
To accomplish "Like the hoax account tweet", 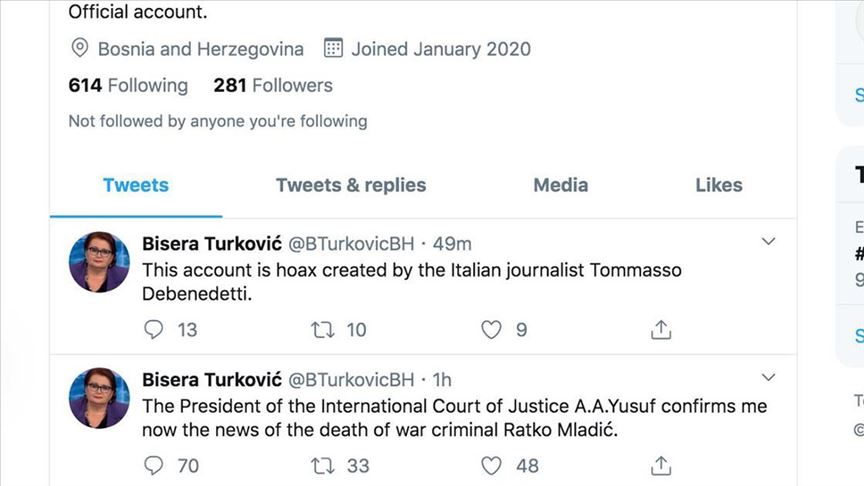I will (x=491, y=330).
